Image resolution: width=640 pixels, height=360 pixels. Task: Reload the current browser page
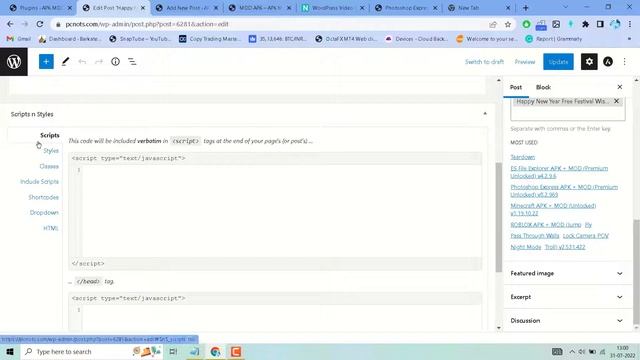[x=40, y=24]
